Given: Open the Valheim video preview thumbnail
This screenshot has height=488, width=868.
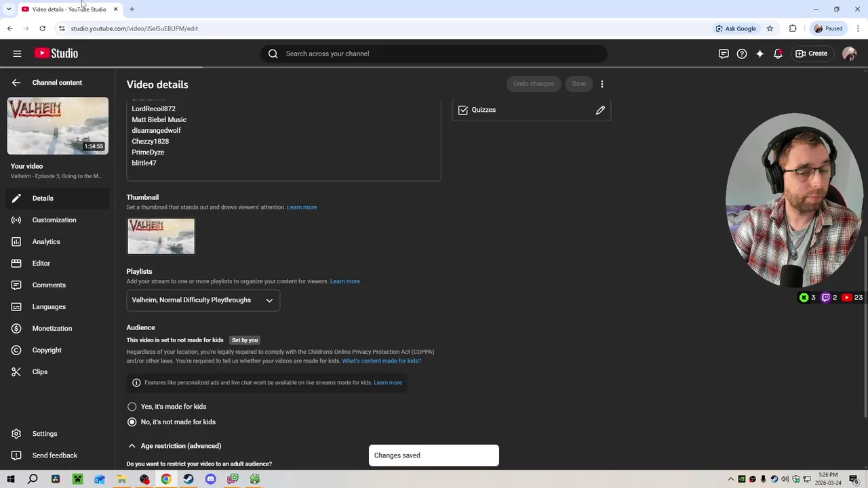Looking at the screenshot, I should (58, 125).
